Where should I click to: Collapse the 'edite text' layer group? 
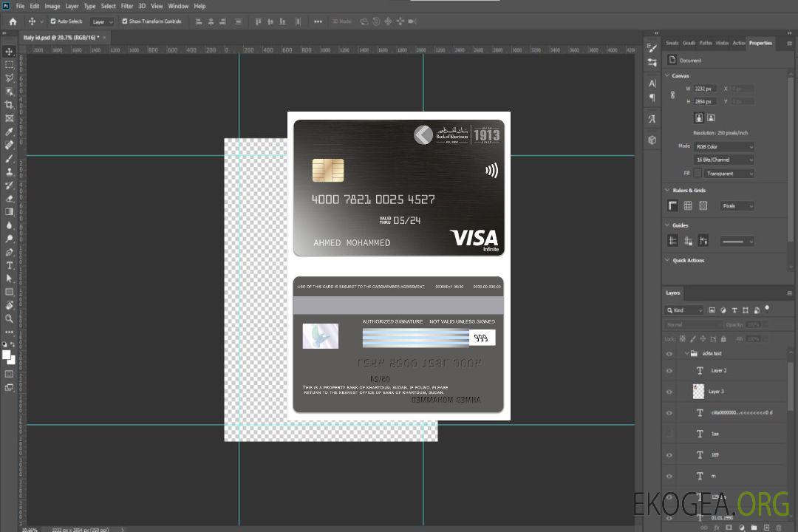tap(686, 353)
